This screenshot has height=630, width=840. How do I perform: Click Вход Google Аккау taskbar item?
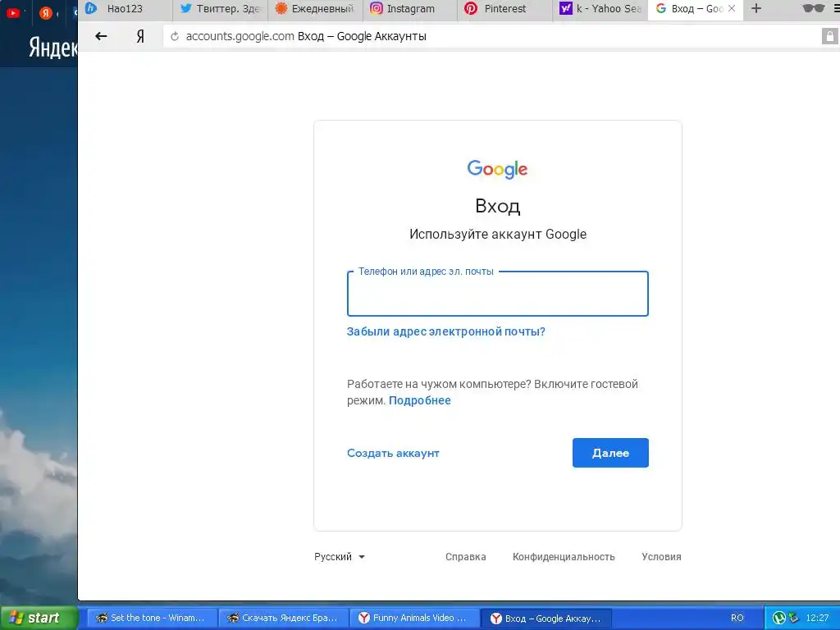pos(546,619)
